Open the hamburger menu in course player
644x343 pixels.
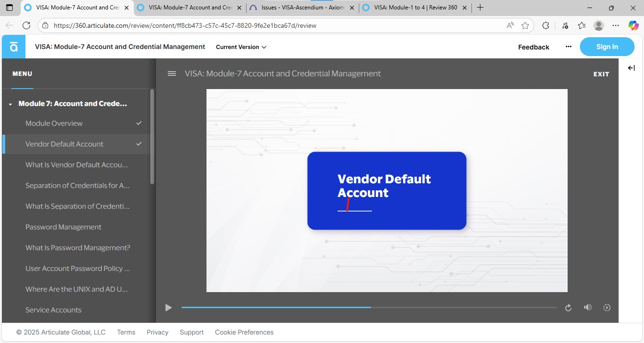click(x=172, y=73)
